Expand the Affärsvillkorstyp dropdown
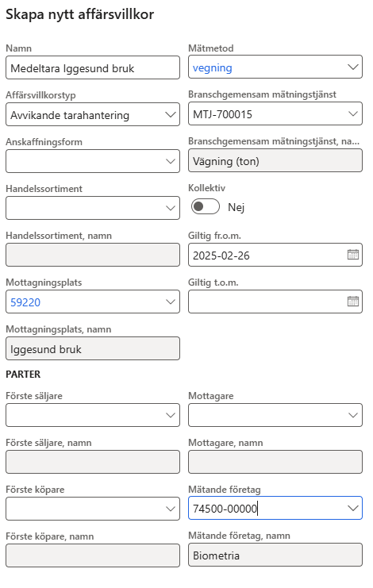The image size is (373, 588). click(x=170, y=115)
